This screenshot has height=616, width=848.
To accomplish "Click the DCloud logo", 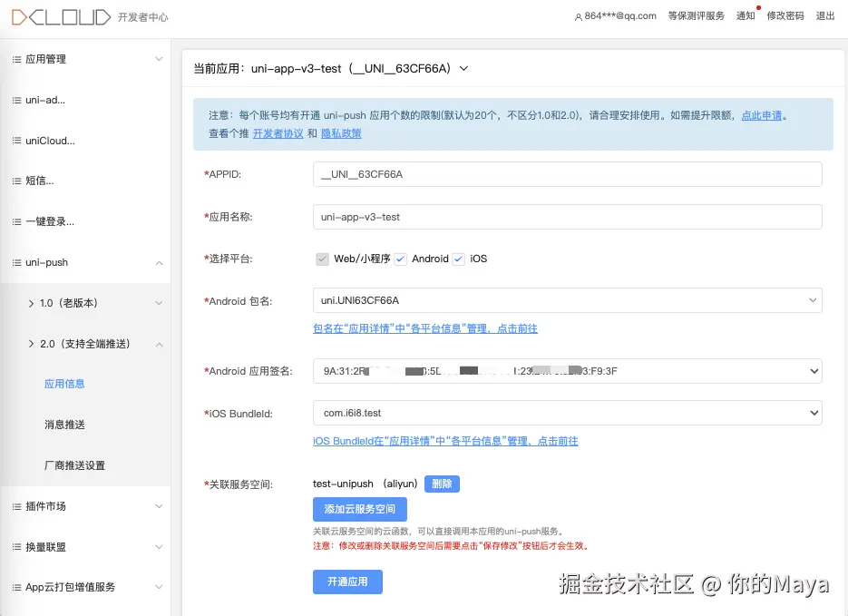I will [61, 17].
